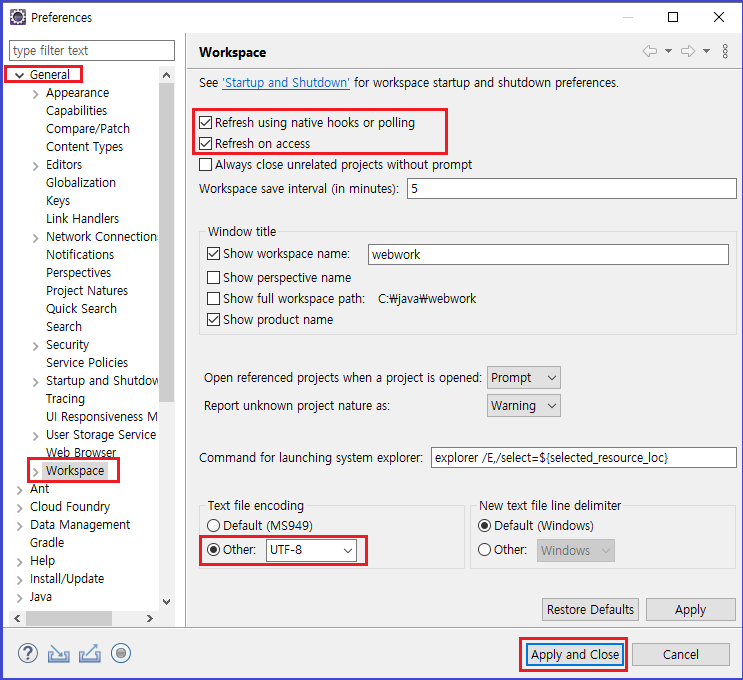Select Other line delimiter radio button
The width and height of the screenshot is (743, 680).
(x=484, y=550)
